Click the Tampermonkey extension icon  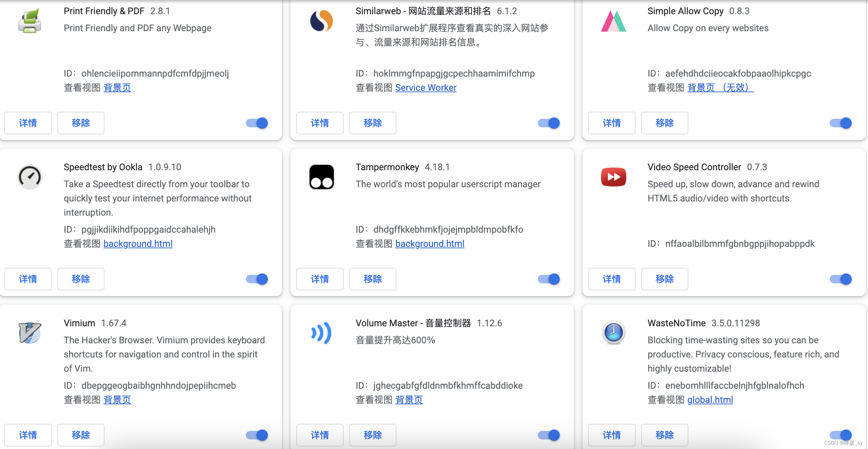[x=321, y=177]
